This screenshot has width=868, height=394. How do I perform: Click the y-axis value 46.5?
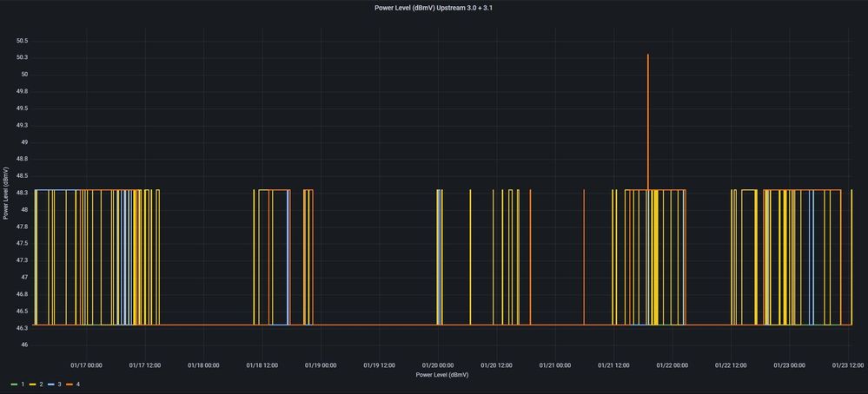(22, 311)
